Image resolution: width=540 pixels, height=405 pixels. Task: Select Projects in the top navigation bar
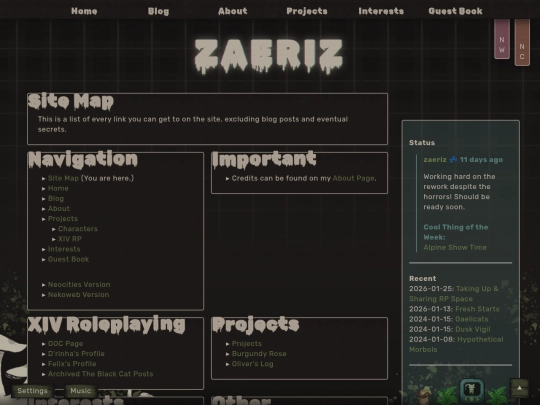pos(307,11)
